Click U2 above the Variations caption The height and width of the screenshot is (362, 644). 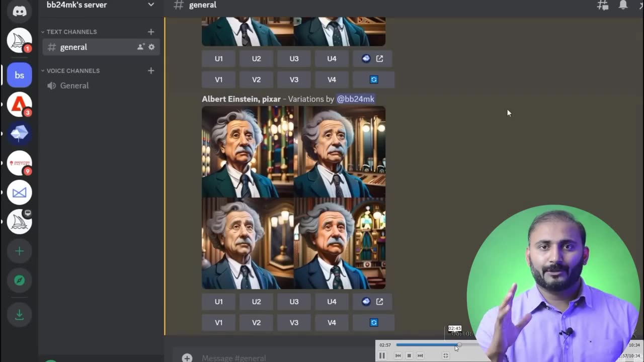[x=257, y=59]
